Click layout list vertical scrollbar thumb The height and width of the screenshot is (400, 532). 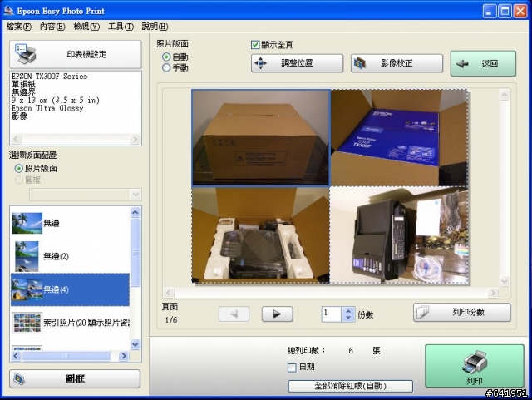tap(135, 252)
